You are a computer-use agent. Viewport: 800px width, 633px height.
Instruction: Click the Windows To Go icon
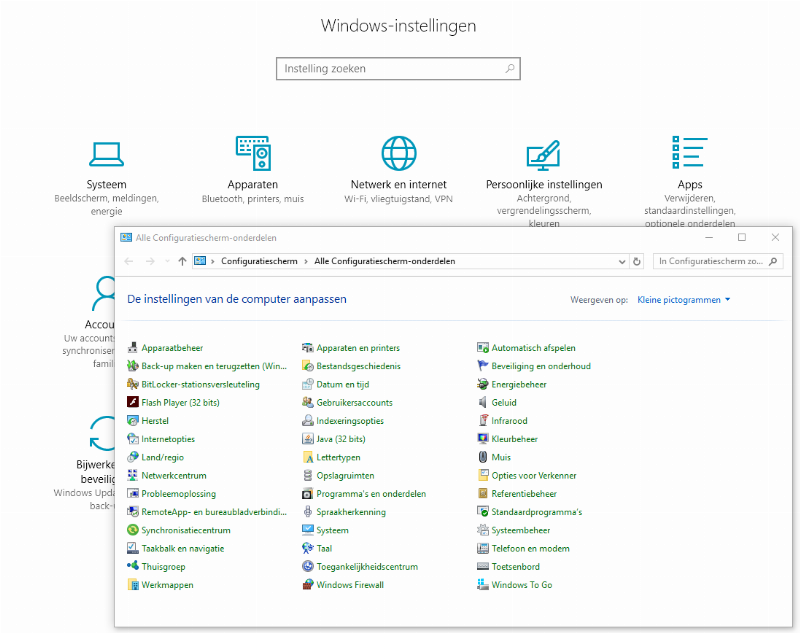click(x=483, y=585)
